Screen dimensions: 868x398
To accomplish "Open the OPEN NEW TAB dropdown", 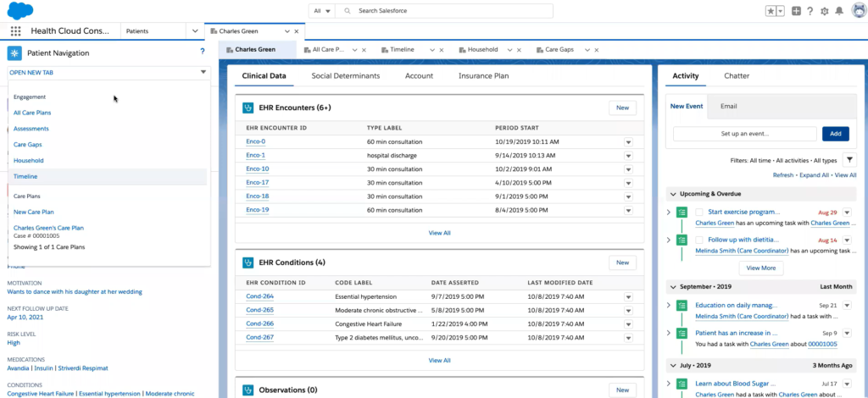I will tap(109, 73).
